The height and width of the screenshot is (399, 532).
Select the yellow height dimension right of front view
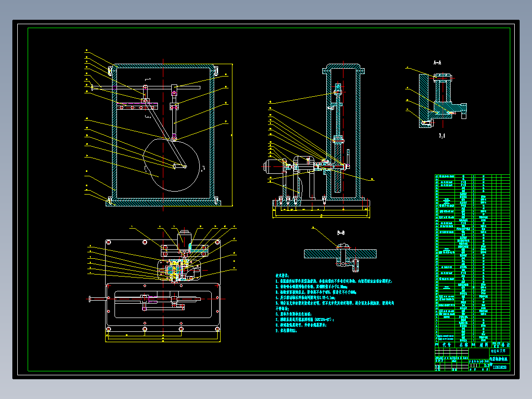point(232,135)
